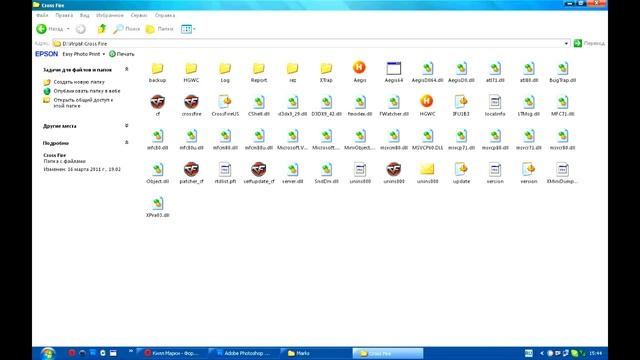
Task: Open the Сервис menu
Action: tap(139, 15)
